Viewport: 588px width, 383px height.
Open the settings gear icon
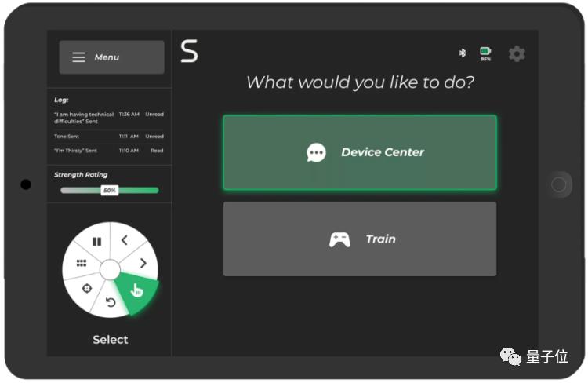[517, 54]
